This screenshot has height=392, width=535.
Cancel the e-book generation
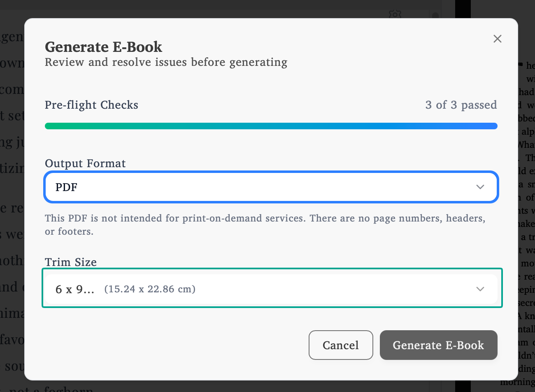pyautogui.click(x=341, y=345)
